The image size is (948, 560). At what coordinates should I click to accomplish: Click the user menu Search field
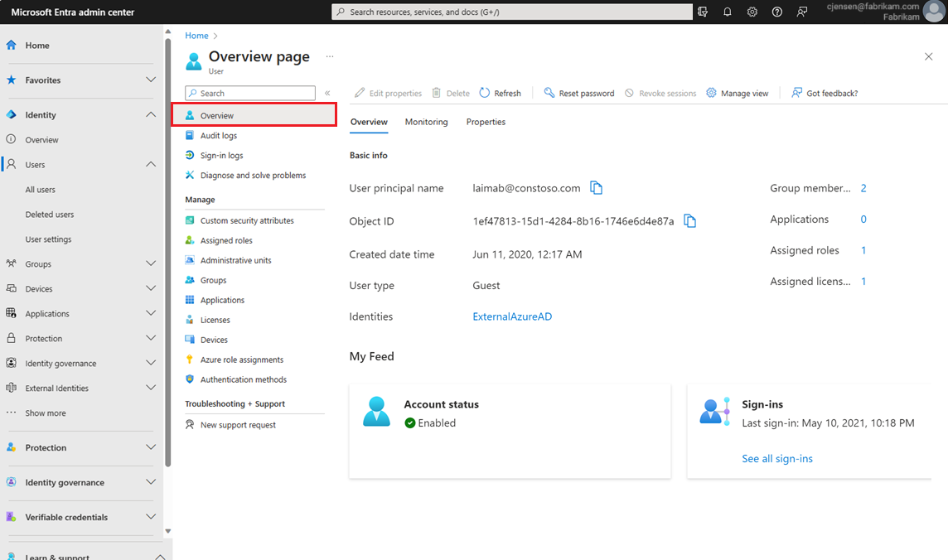(250, 93)
